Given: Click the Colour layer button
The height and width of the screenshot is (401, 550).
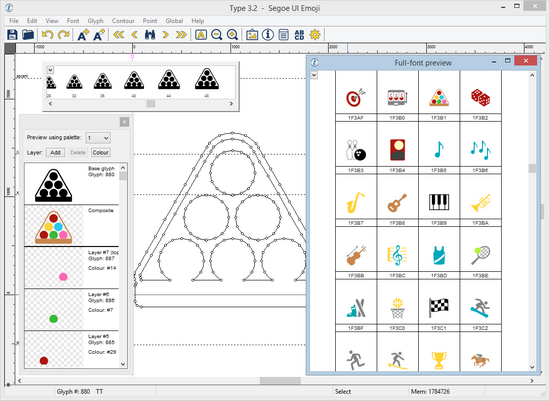Looking at the screenshot, I should coord(101,153).
